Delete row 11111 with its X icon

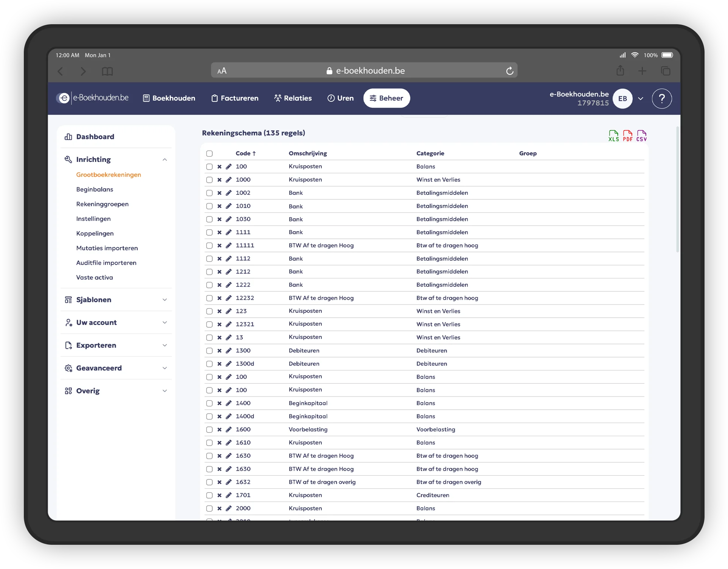click(219, 246)
